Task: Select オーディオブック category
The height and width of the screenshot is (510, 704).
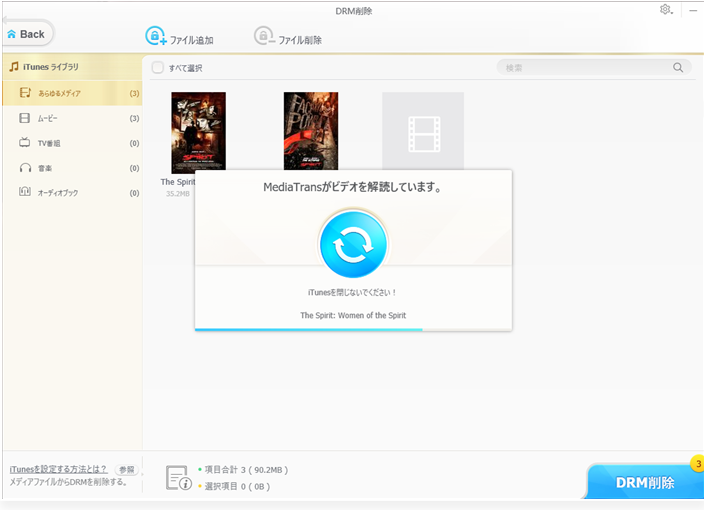Action: pyautogui.click(x=72, y=193)
